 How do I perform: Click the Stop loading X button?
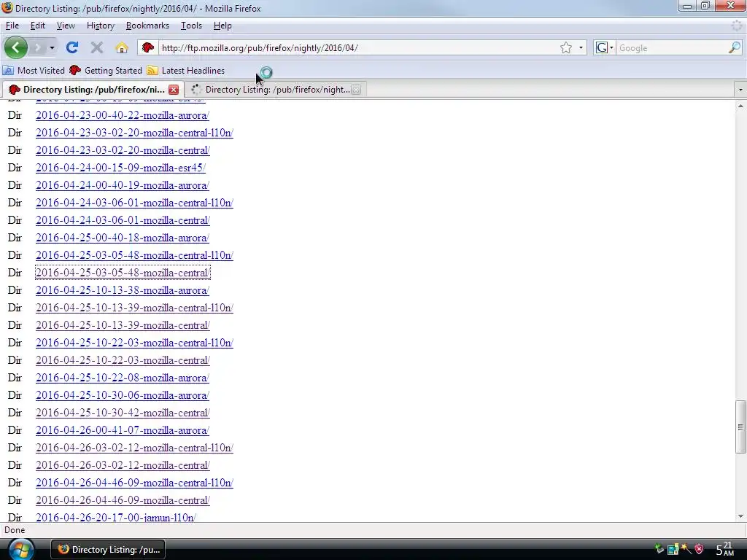coord(97,47)
